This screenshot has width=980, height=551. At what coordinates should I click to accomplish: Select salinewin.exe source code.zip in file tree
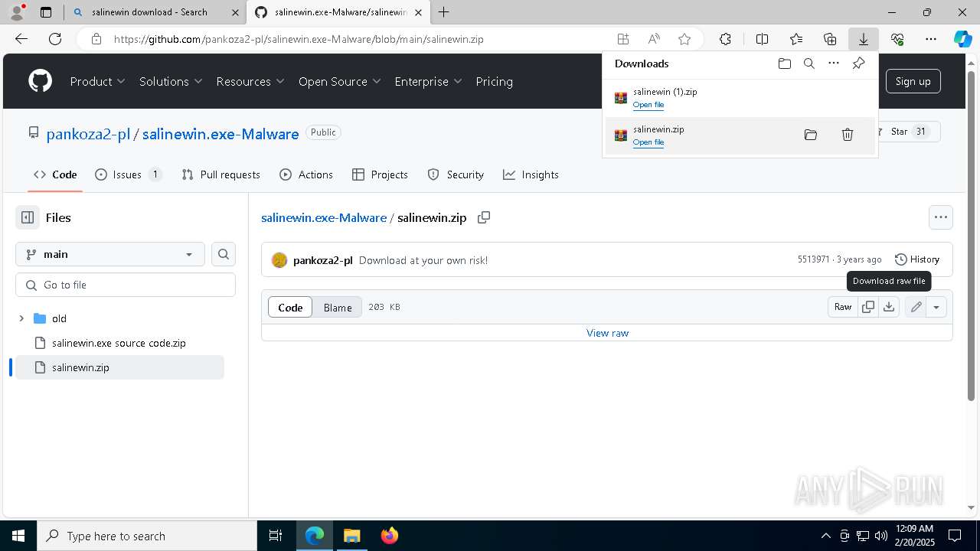click(x=119, y=343)
